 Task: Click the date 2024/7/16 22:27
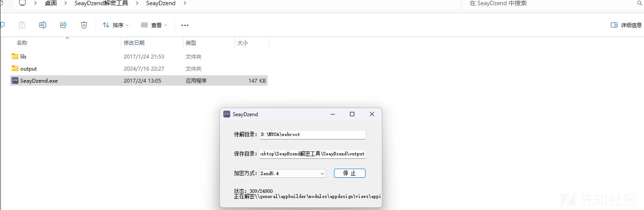click(x=144, y=68)
